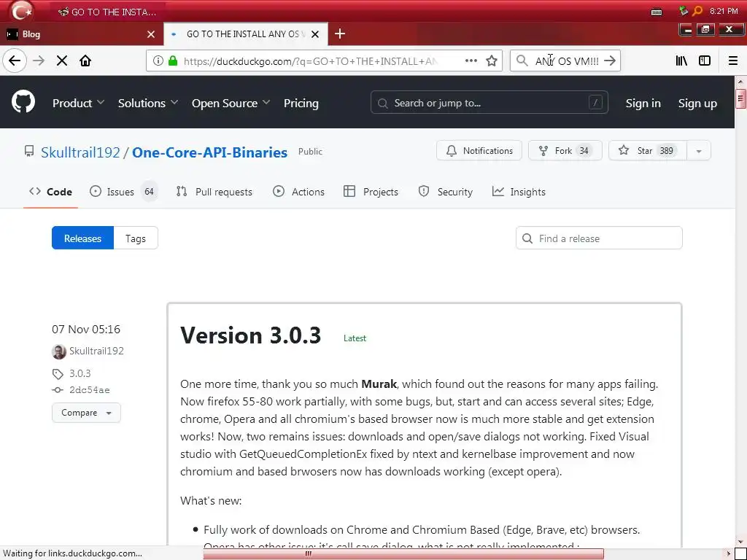Viewport: 747px width, 560px height.
Task: Click the browser forward arrow
Action: [39, 61]
